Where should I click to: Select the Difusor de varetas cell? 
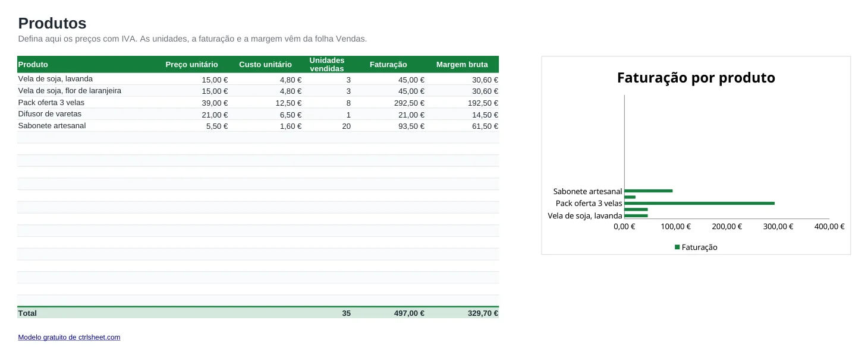pos(50,114)
